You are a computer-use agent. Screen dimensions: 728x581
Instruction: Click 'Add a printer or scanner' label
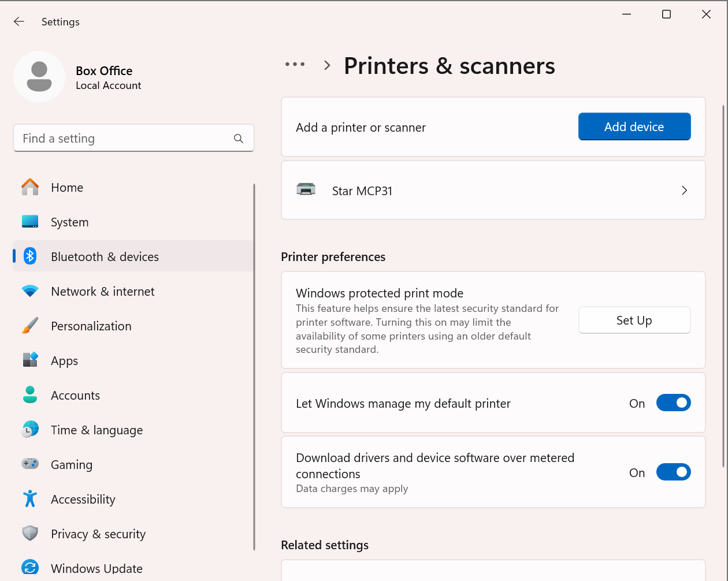coord(361,128)
